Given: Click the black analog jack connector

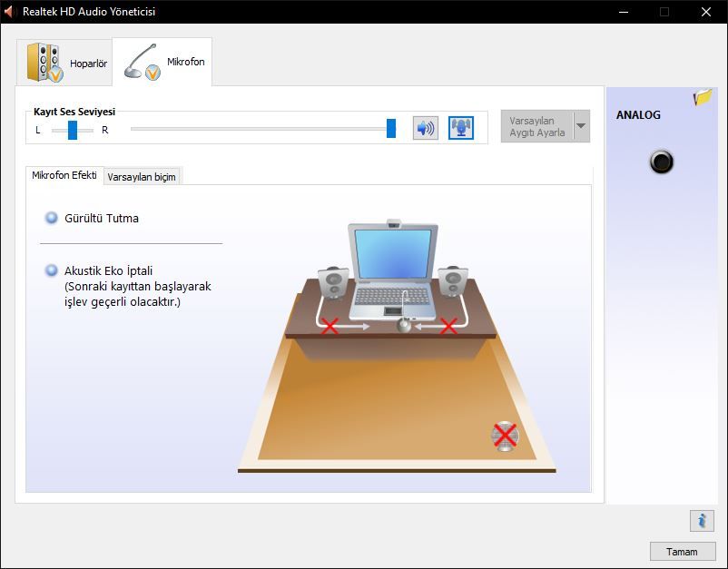Looking at the screenshot, I should [662, 162].
